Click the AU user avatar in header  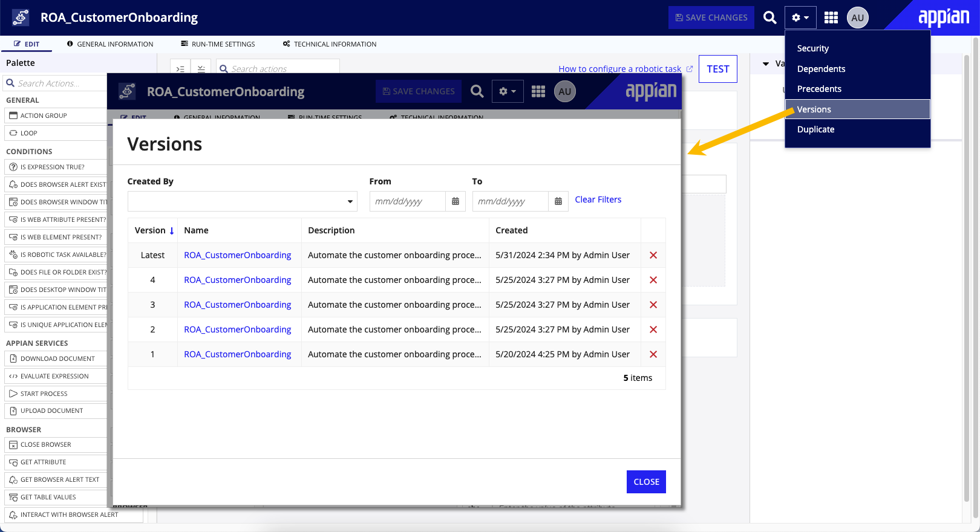(858, 18)
